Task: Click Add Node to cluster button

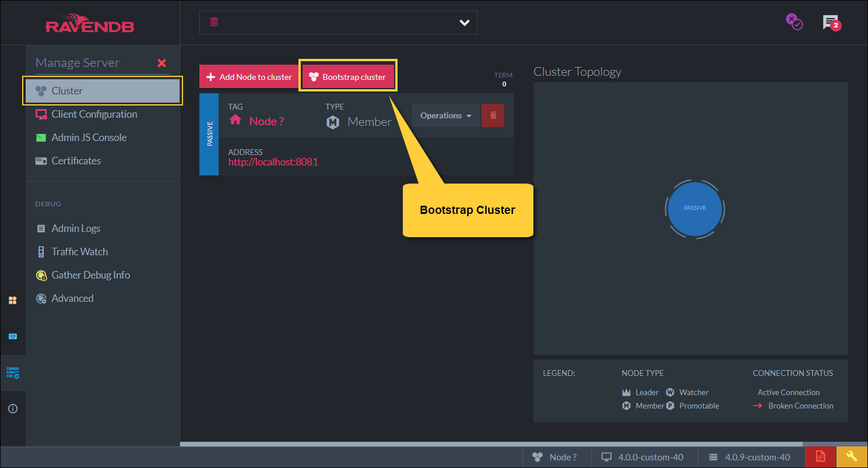Action: coord(249,76)
